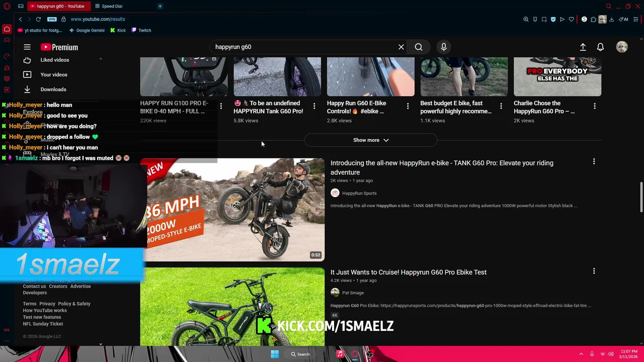Open Your videos in the sidebar

pyautogui.click(x=54, y=74)
